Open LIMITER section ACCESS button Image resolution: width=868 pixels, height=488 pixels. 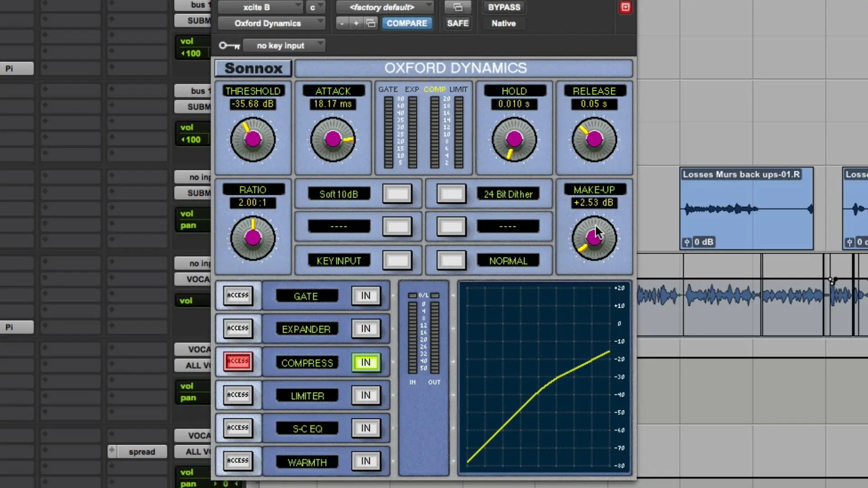[238, 395]
